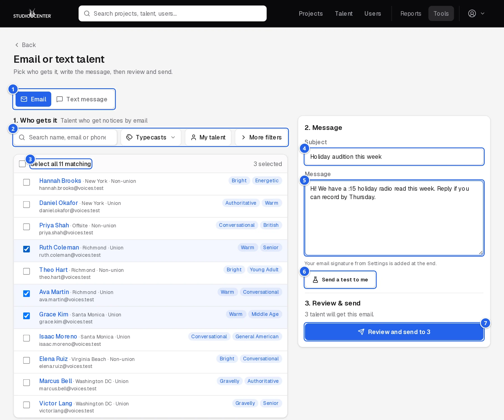Click the tag icon on Typecasts

tap(129, 137)
